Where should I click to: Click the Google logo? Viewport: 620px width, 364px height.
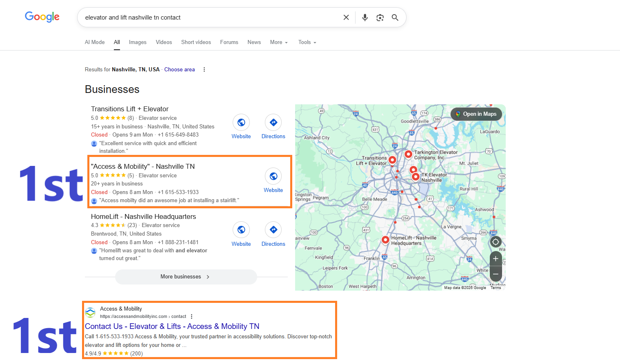42,17
